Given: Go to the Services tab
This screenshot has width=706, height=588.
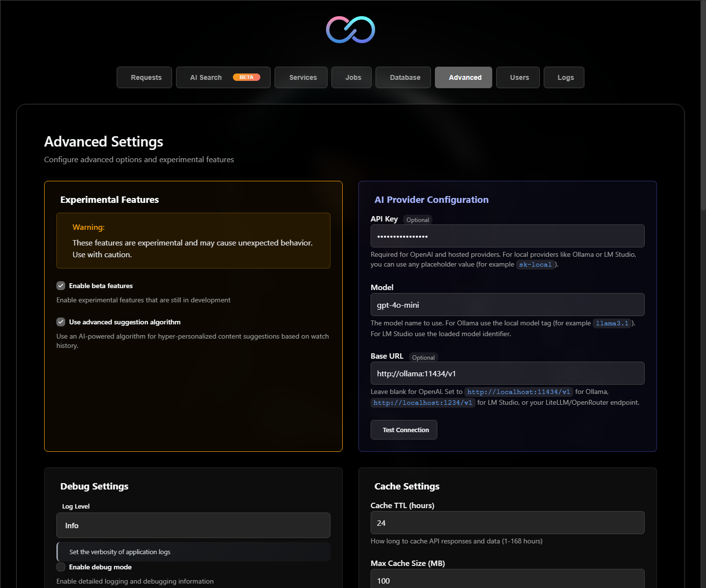Looking at the screenshot, I should coord(301,77).
